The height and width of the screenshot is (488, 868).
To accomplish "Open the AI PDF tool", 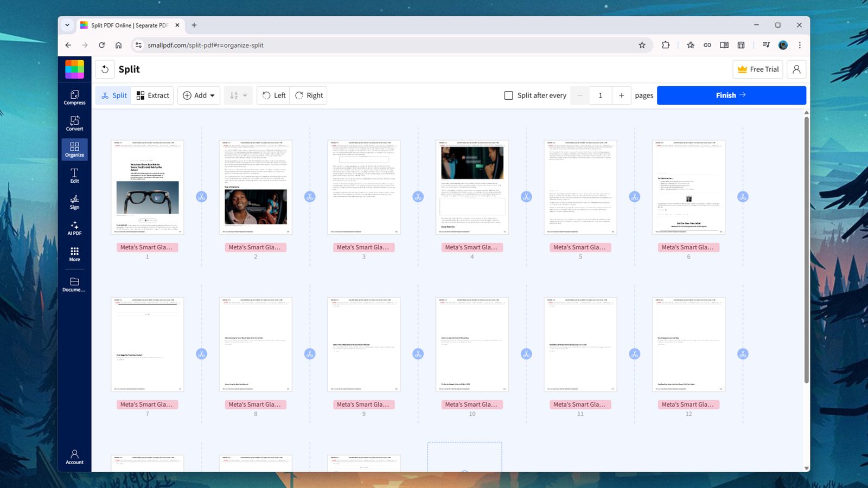I will click(74, 228).
